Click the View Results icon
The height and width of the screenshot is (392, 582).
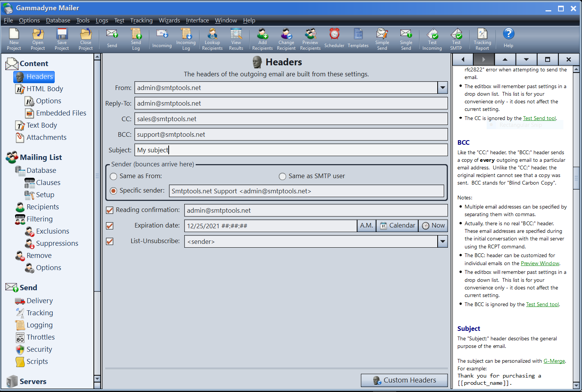tap(236, 39)
